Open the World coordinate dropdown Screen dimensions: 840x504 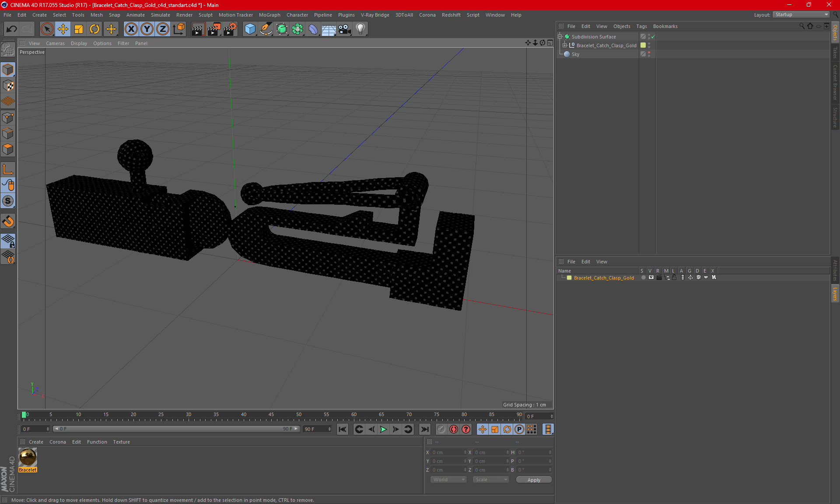pyautogui.click(x=448, y=479)
